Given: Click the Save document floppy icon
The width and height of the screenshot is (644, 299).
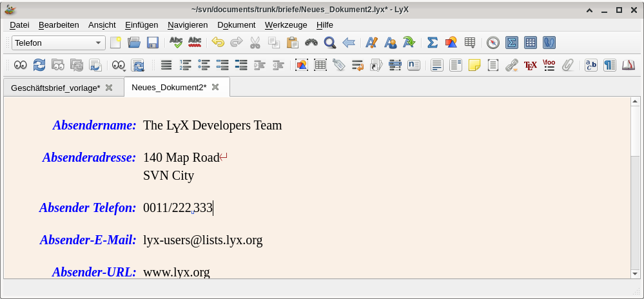Looking at the screenshot, I should tap(153, 43).
